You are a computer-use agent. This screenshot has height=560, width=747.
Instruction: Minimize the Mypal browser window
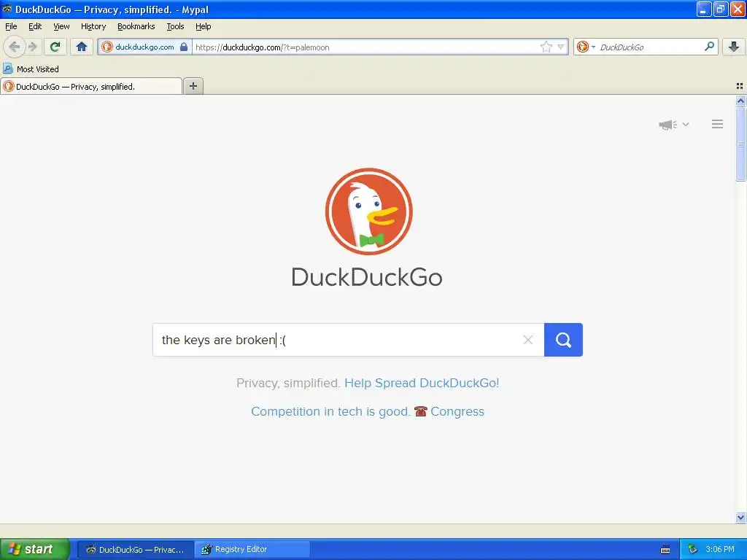(x=704, y=9)
